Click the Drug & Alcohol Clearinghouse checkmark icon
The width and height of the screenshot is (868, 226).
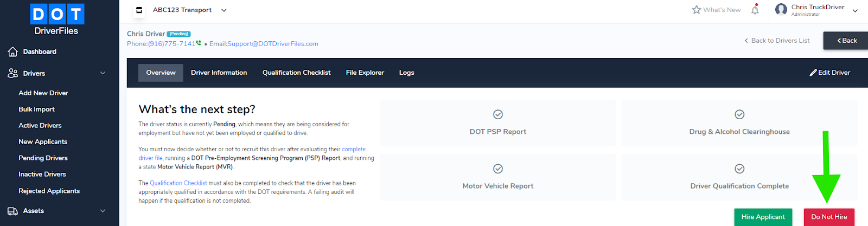(x=739, y=114)
